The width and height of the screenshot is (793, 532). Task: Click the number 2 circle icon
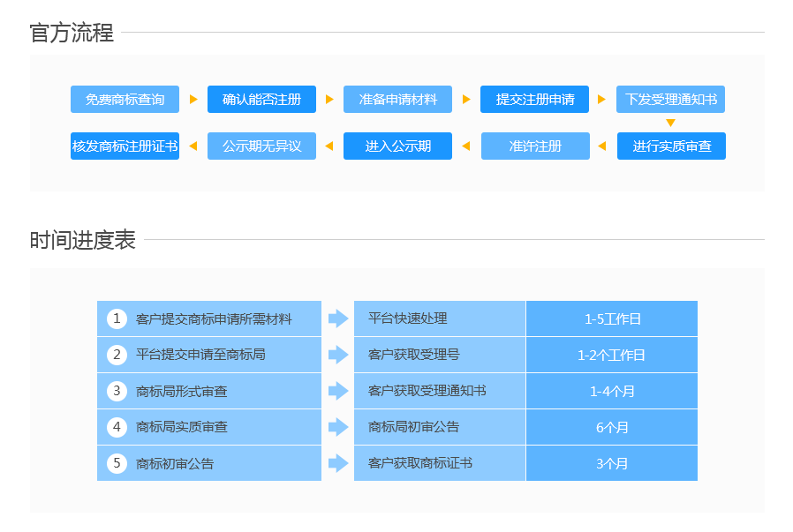[117, 355]
